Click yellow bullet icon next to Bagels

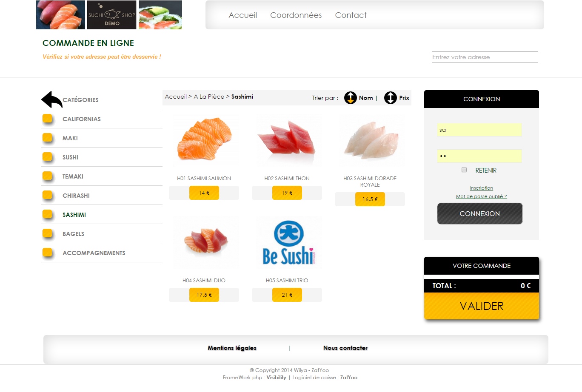[47, 233]
